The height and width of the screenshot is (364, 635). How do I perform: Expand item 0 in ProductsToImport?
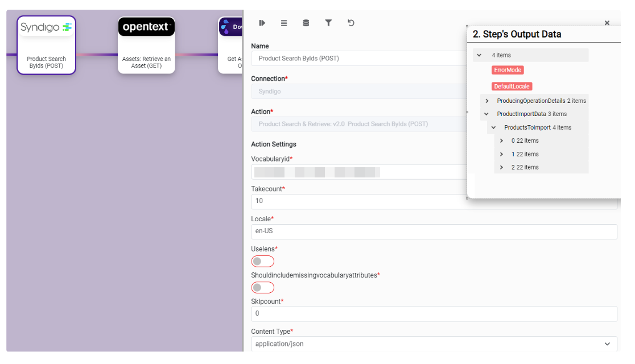(x=501, y=140)
